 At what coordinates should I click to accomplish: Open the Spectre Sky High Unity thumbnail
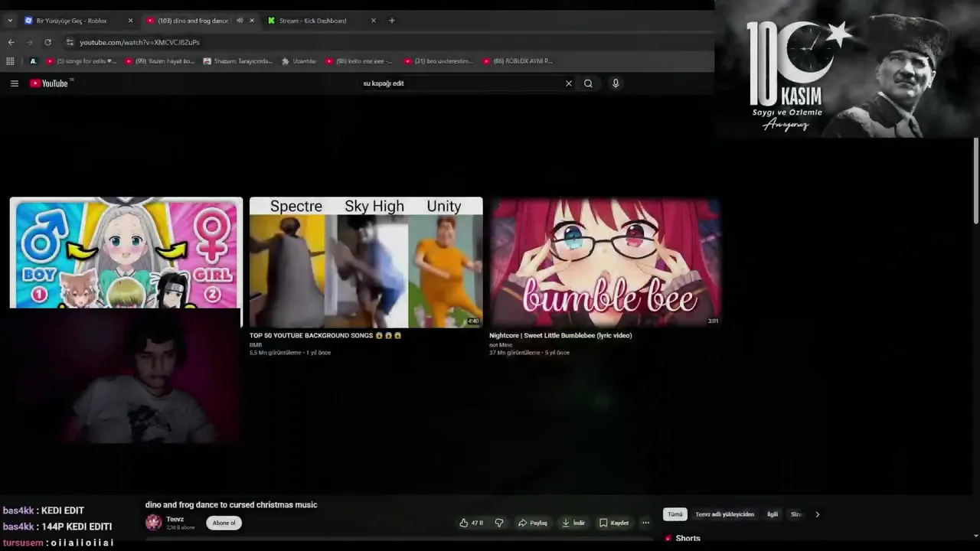(366, 262)
